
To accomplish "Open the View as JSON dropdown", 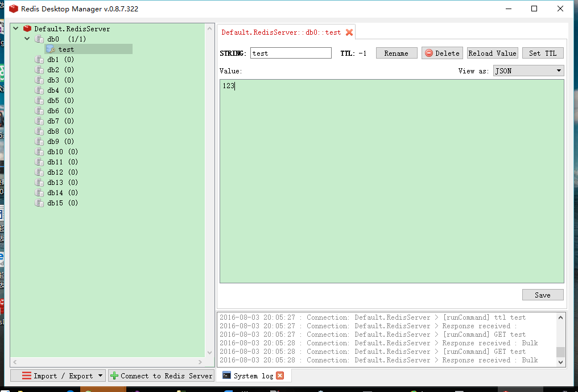I will click(x=529, y=71).
